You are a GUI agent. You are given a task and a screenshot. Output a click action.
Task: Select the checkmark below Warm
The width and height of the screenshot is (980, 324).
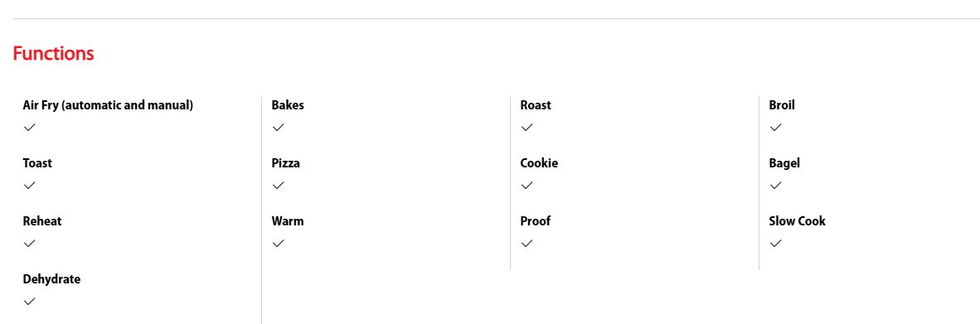point(278,244)
